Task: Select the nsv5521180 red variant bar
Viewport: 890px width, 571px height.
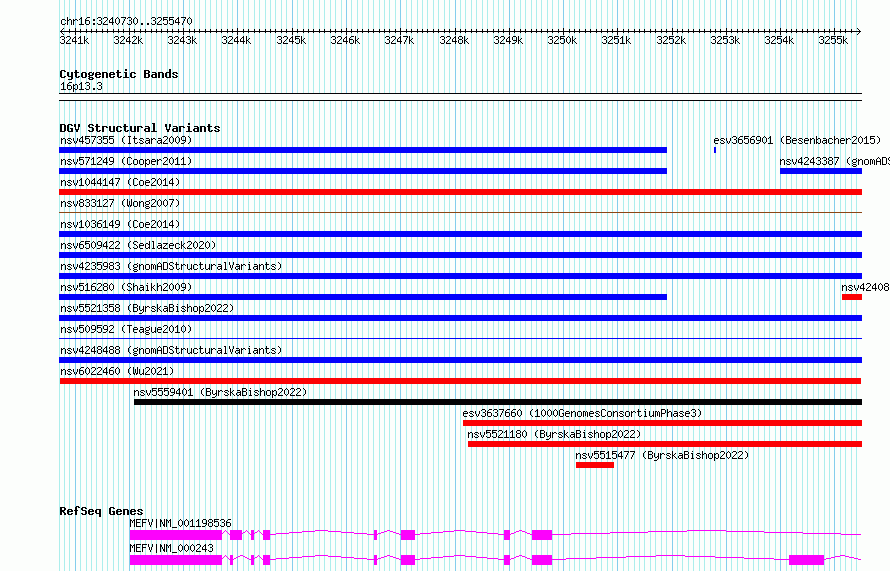Action: pos(665,444)
